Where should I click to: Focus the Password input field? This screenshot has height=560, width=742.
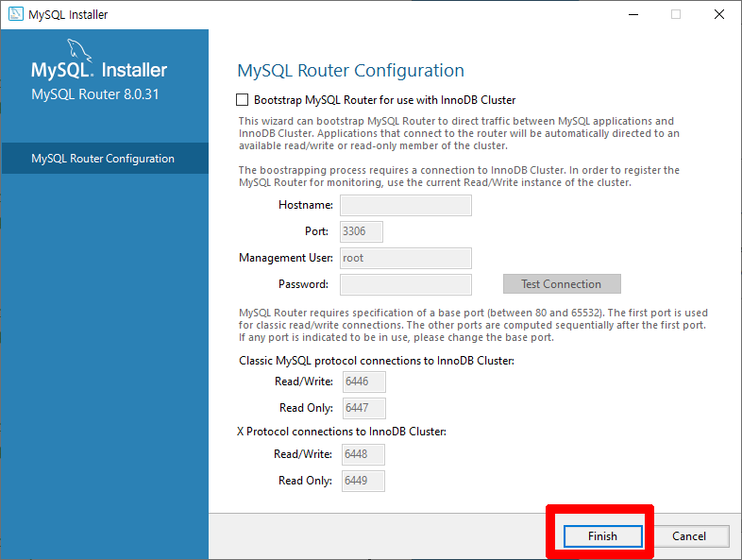(x=406, y=284)
